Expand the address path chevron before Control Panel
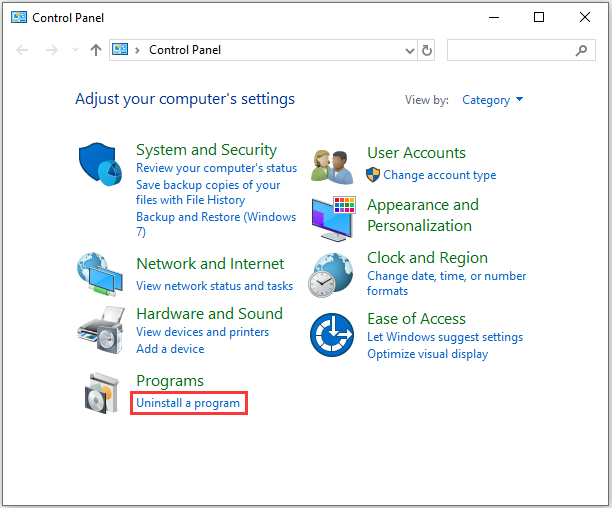The height and width of the screenshot is (508, 612). pos(137,50)
